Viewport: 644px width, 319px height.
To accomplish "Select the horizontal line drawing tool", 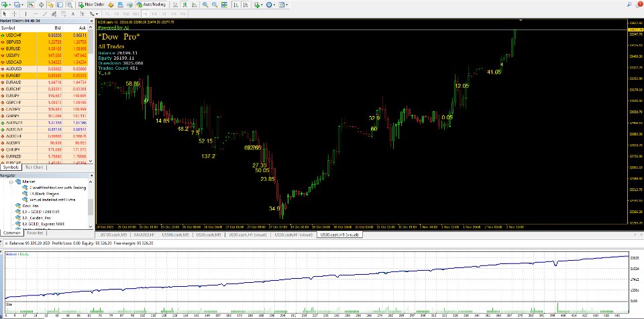I will (x=36, y=14).
